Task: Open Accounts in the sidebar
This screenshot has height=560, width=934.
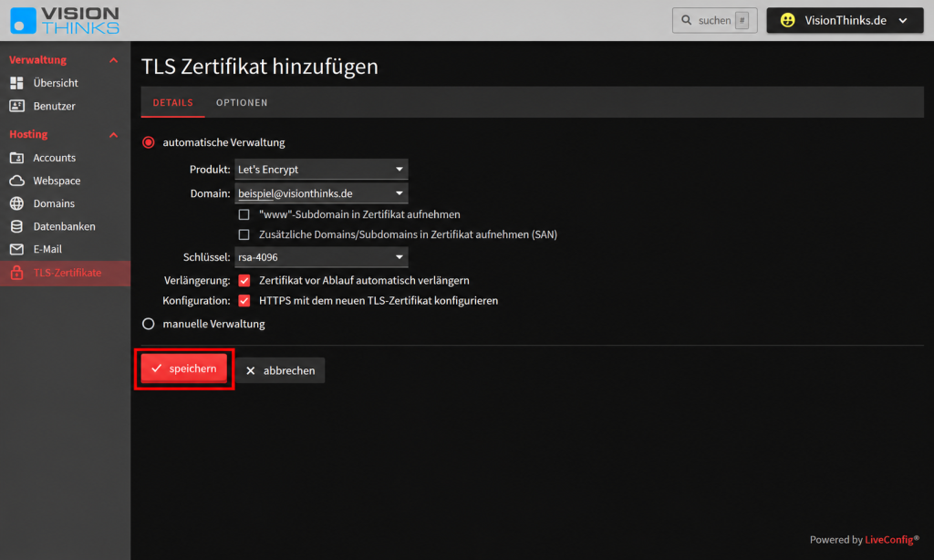Action: pyautogui.click(x=65, y=158)
